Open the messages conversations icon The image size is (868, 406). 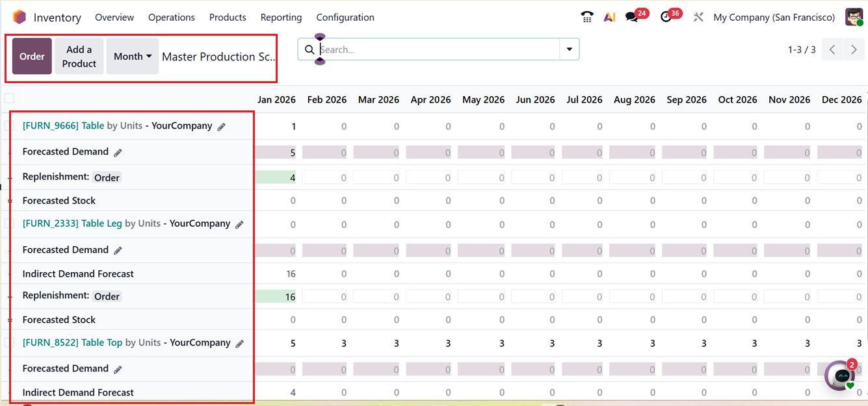632,17
